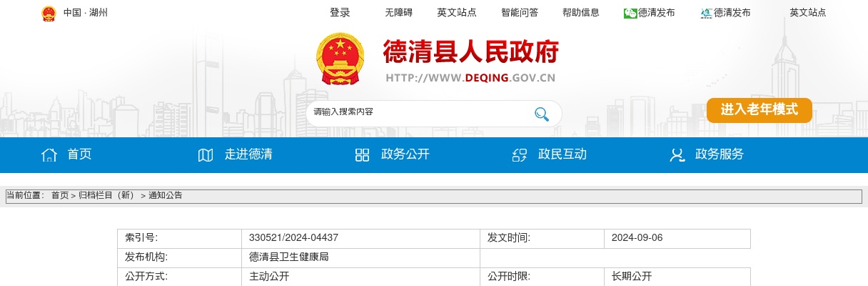Open the 政务公开 navigation menu
Viewport: 868px width, 286px height.
coord(405,154)
